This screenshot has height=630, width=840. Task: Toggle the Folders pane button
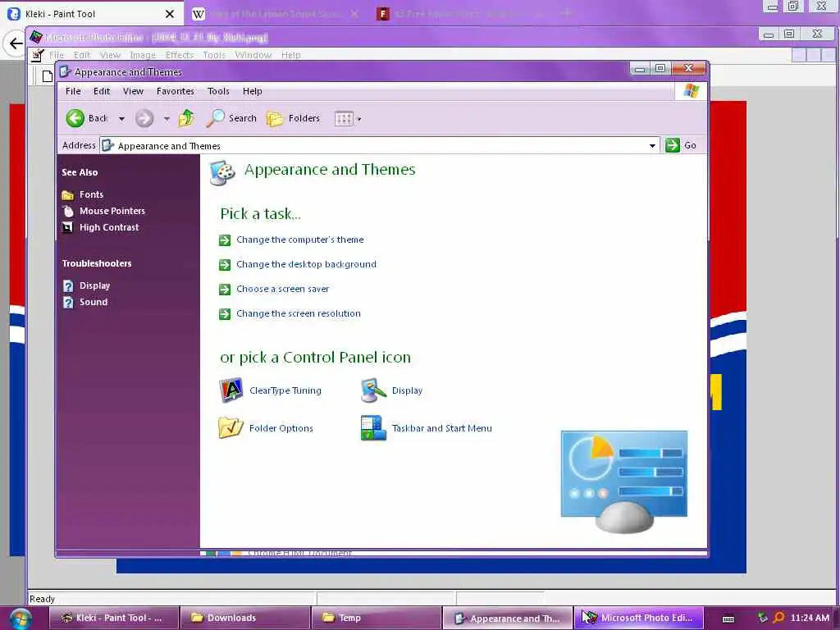pyautogui.click(x=293, y=118)
